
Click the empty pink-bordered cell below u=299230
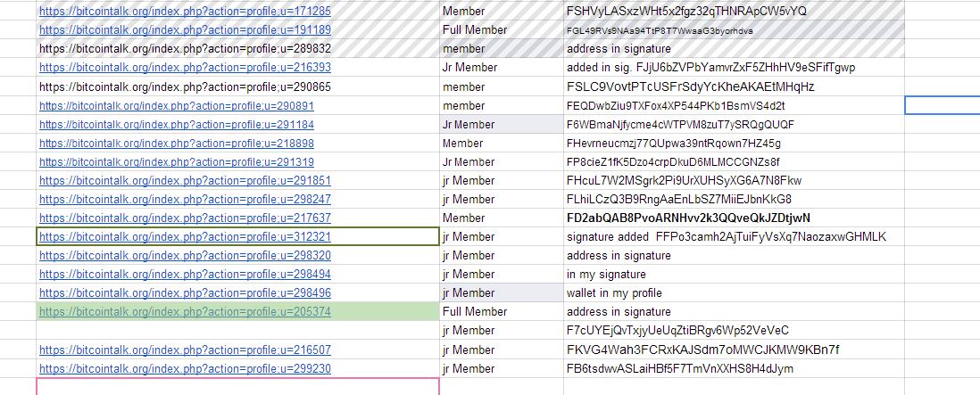[x=238, y=386]
